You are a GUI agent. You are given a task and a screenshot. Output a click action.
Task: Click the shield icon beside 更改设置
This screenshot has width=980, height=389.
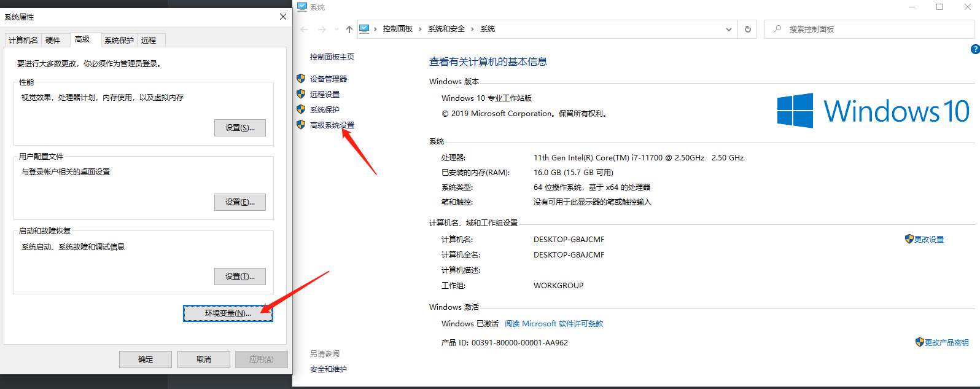pos(909,239)
